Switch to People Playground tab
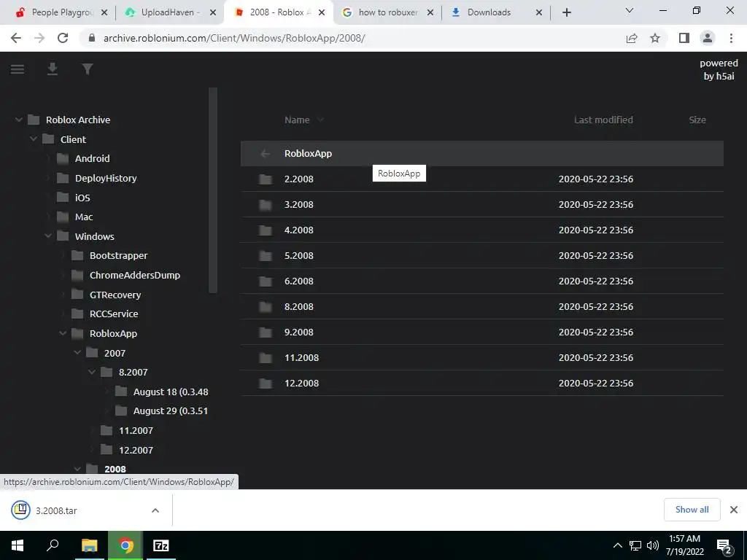This screenshot has height=560, width=747. [62, 12]
